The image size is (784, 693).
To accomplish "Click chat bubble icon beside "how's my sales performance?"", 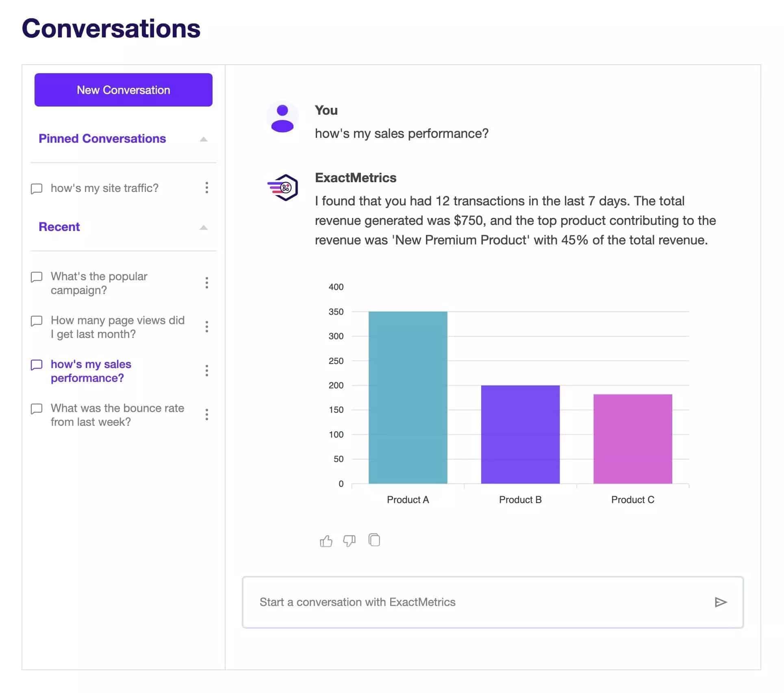I will [x=37, y=365].
